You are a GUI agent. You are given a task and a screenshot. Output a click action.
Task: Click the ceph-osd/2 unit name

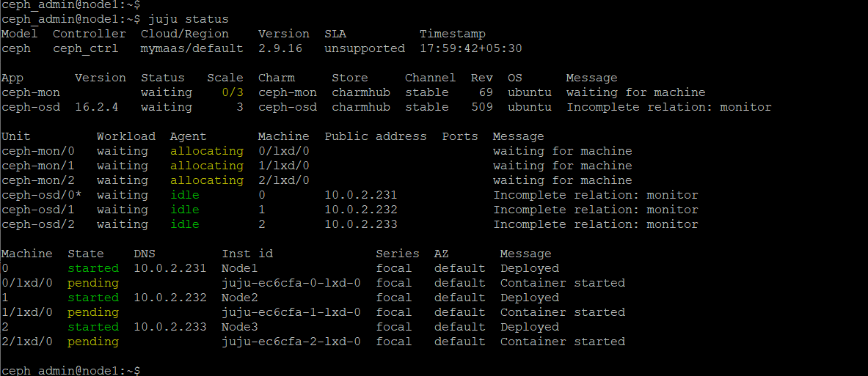tap(38, 224)
